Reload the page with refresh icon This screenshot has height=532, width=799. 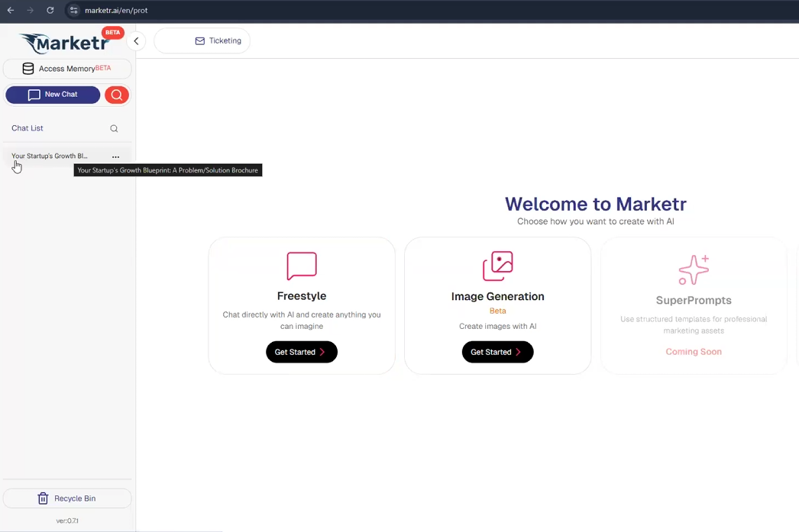[50, 10]
